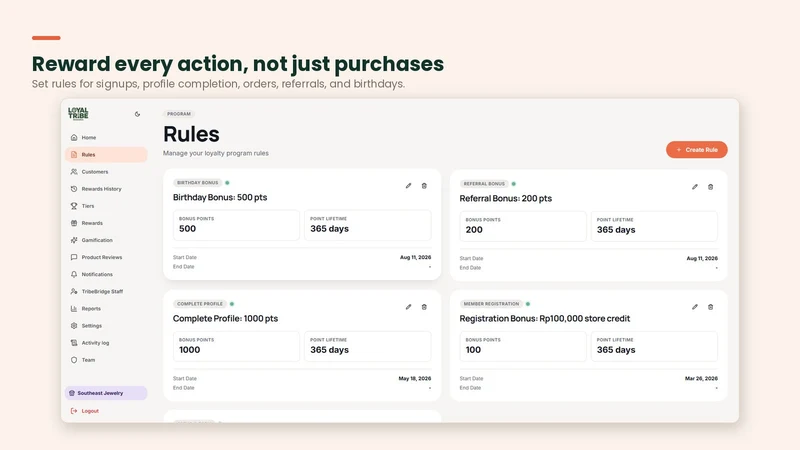Image resolution: width=800 pixels, height=450 pixels.
Task: Click title 'Birthday Bonus: 500 pts'
Action: click(x=220, y=197)
